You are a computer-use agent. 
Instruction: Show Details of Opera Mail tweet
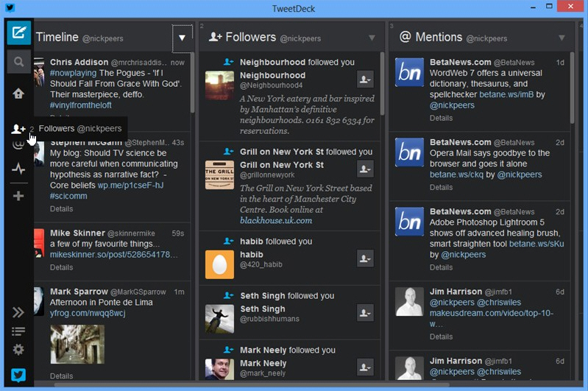(x=441, y=188)
